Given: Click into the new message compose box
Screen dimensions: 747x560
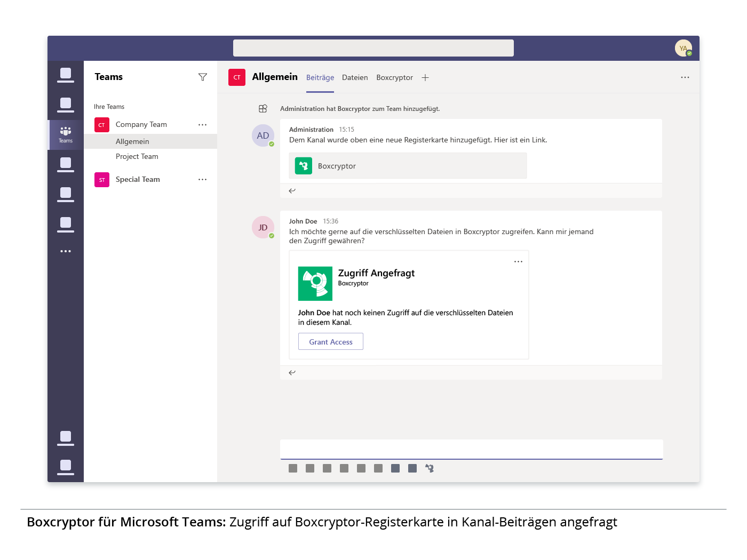Looking at the screenshot, I should [472, 449].
